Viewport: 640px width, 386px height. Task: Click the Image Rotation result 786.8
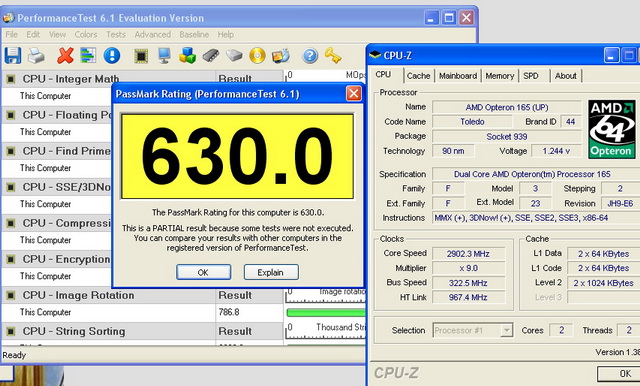229,313
